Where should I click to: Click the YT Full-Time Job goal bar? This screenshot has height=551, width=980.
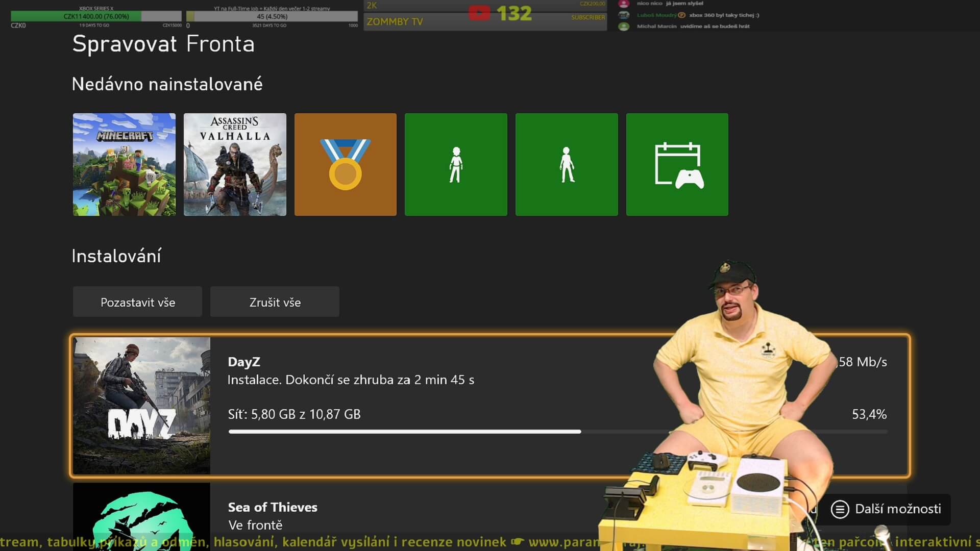pos(272,16)
